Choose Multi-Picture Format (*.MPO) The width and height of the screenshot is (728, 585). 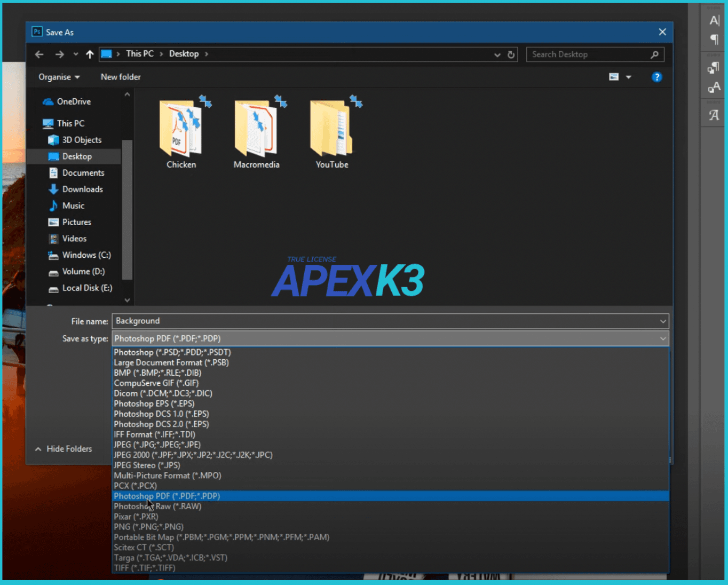coord(390,476)
